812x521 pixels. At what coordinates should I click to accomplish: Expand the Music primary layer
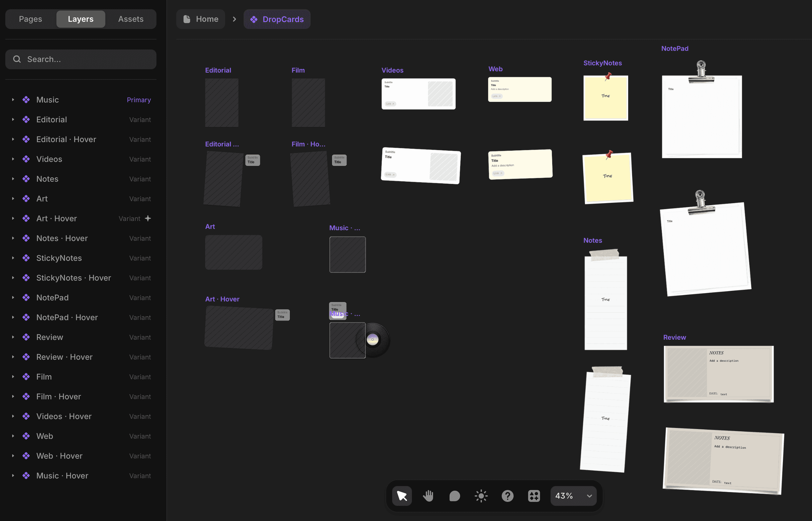click(x=13, y=100)
